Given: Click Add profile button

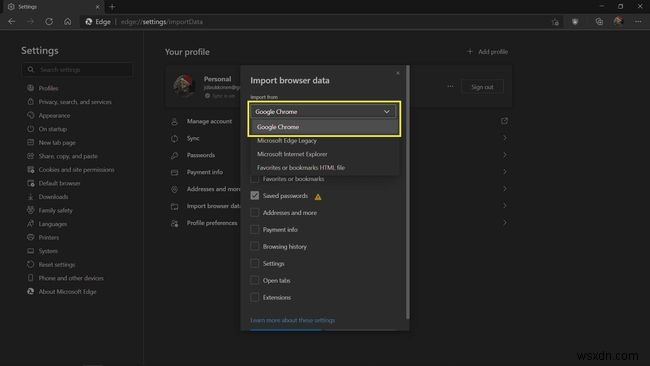Looking at the screenshot, I should tap(488, 52).
